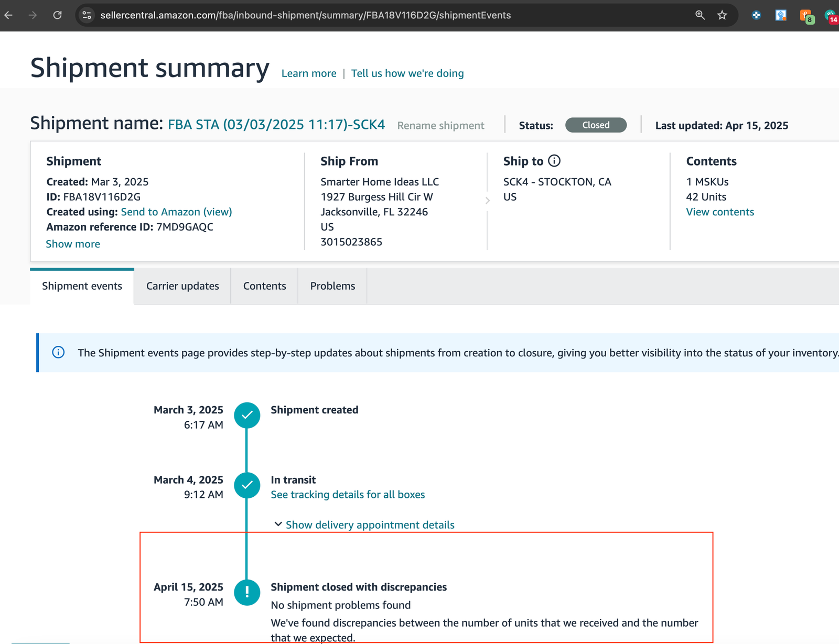The image size is (839, 644).
Task: Click the 42 Units text
Action: point(706,197)
